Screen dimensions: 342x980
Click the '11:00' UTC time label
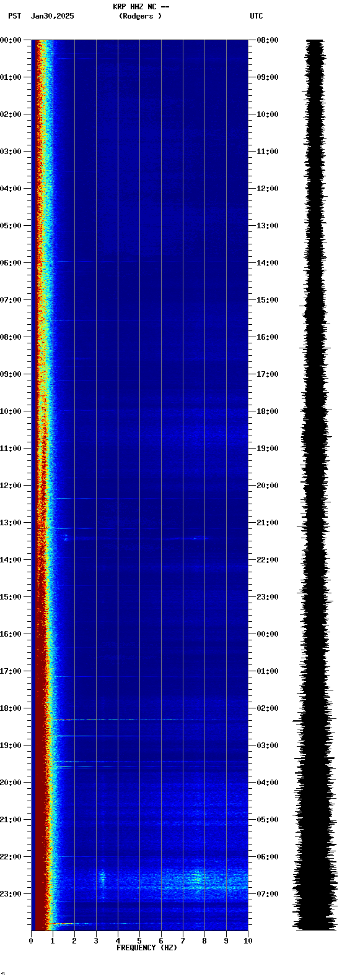268,152
